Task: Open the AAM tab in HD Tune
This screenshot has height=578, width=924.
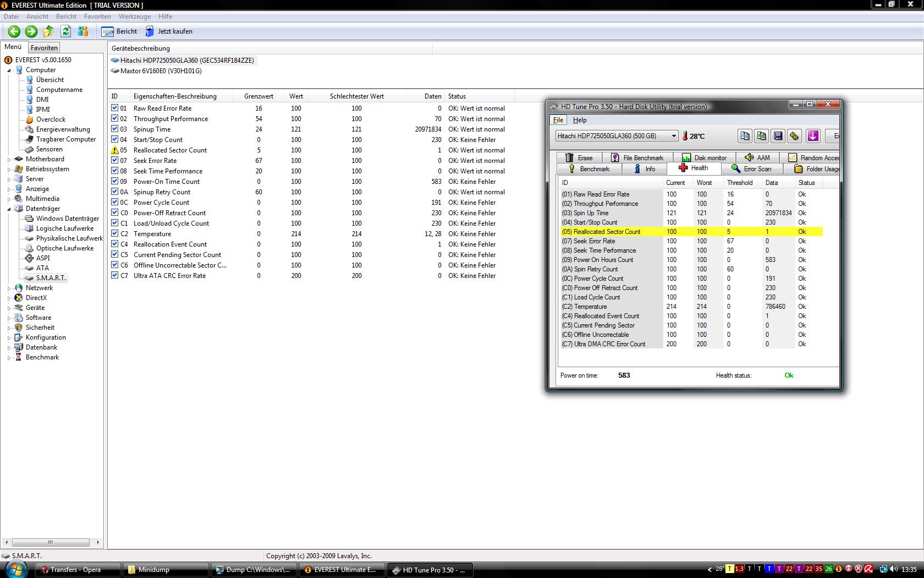Action: coord(757,158)
